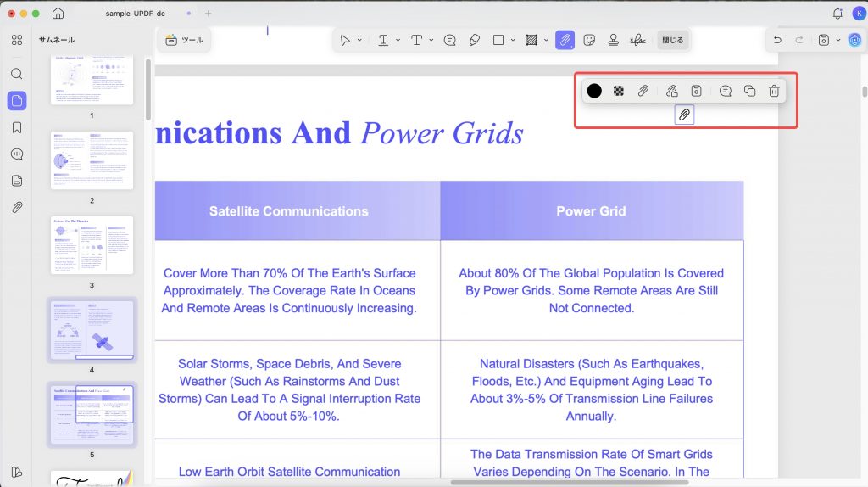868x487 pixels.
Task: Select the hatched area redaction tool
Action: point(531,40)
